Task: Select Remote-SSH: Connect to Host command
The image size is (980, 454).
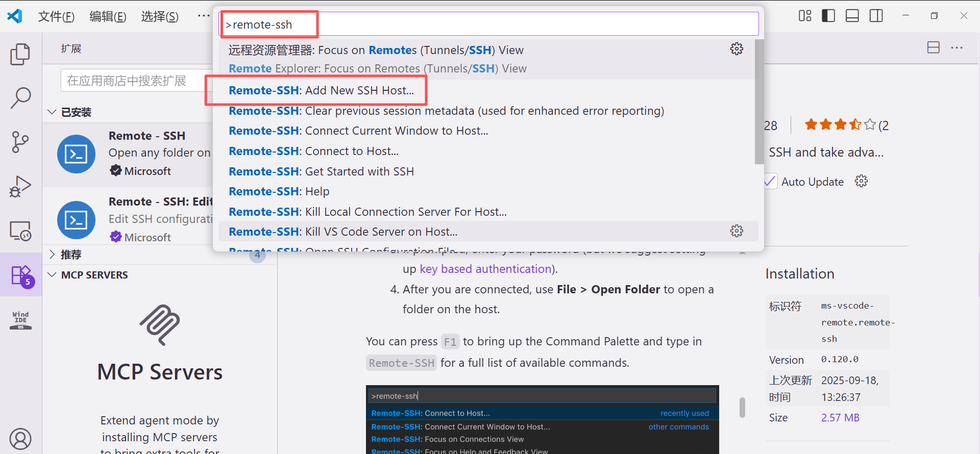Action: pyautogui.click(x=488, y=151)
